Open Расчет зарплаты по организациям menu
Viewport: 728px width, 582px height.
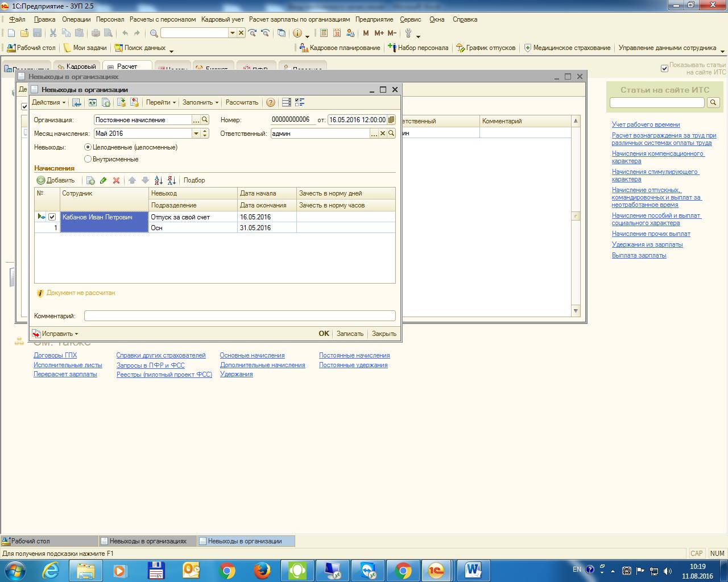[300, 19]
